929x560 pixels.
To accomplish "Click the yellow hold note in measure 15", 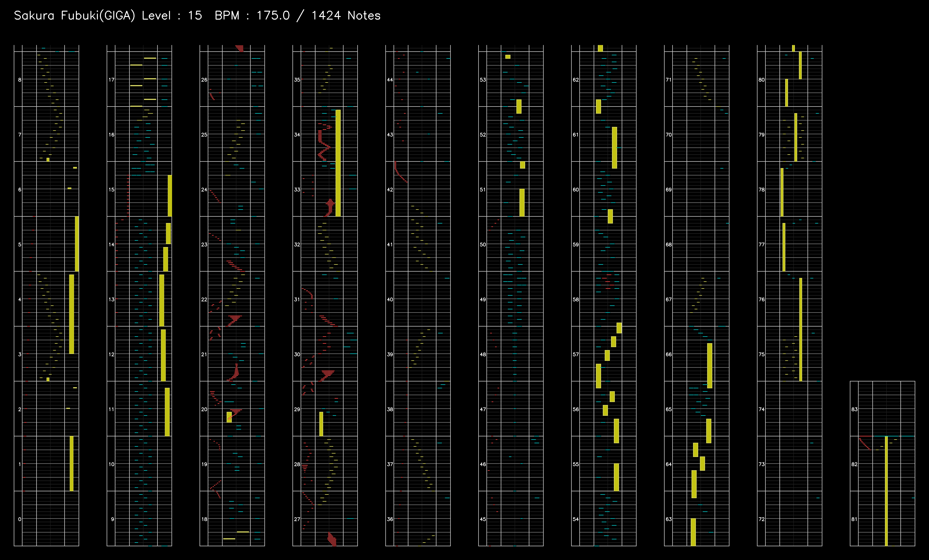I will pyautogui.click(x=170, y=196).
